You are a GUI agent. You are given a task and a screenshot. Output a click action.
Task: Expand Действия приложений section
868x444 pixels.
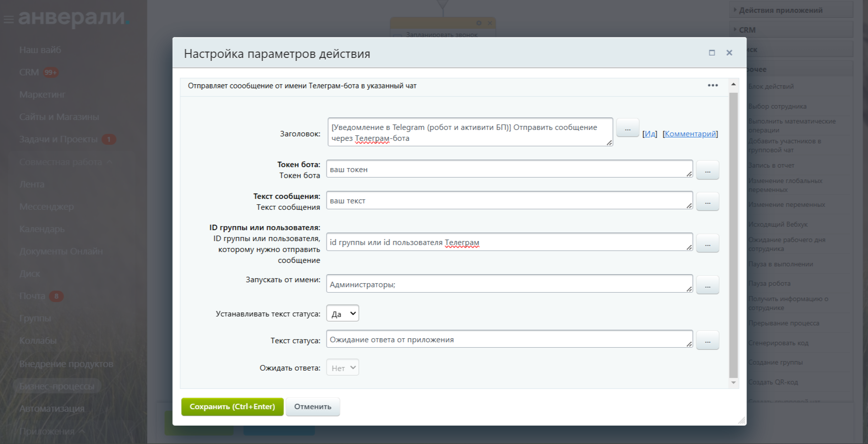780,10
